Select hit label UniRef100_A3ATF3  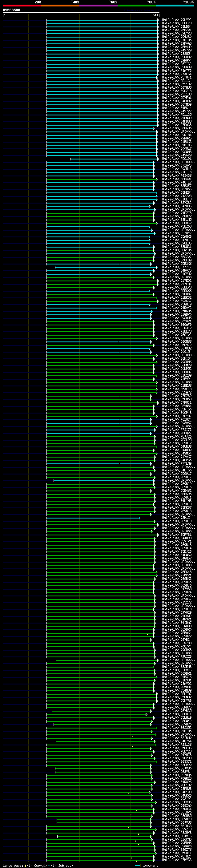(177, 71)
